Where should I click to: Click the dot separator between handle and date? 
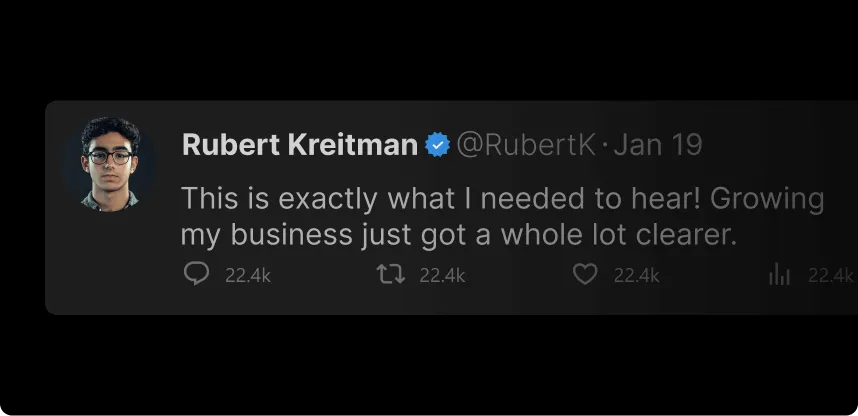[605, 146]
